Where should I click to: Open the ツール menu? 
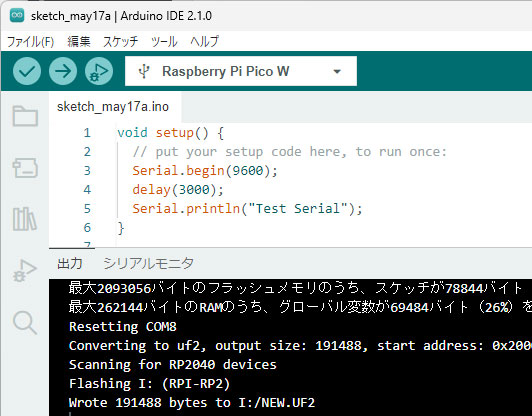tap(164, 42)
